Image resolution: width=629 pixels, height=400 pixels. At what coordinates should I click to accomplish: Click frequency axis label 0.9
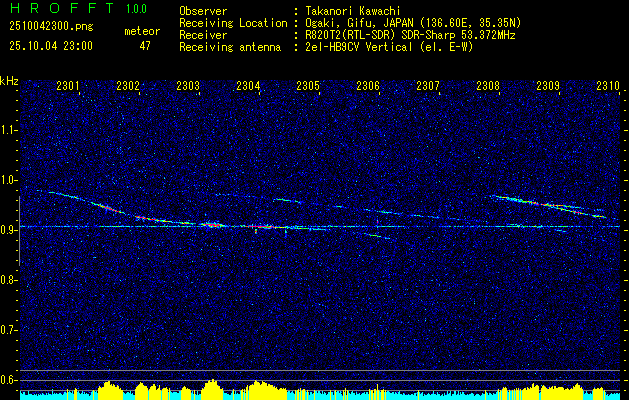click(x=8, y=230)
